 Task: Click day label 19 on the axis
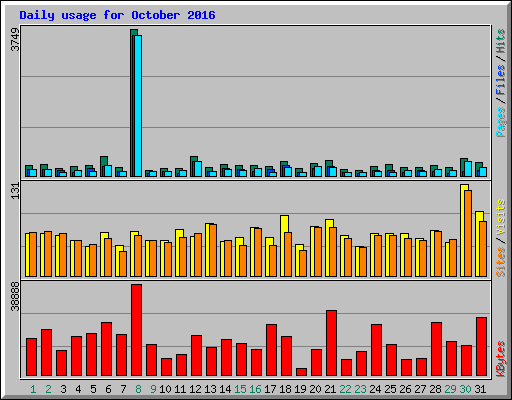300,389
